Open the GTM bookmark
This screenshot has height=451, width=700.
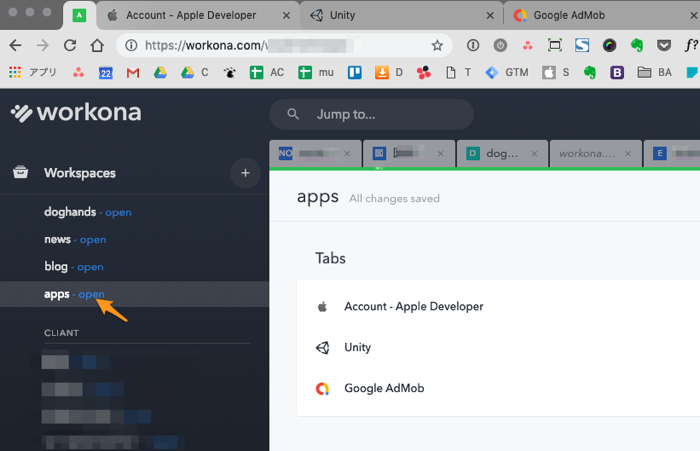(x=507, y=72)
